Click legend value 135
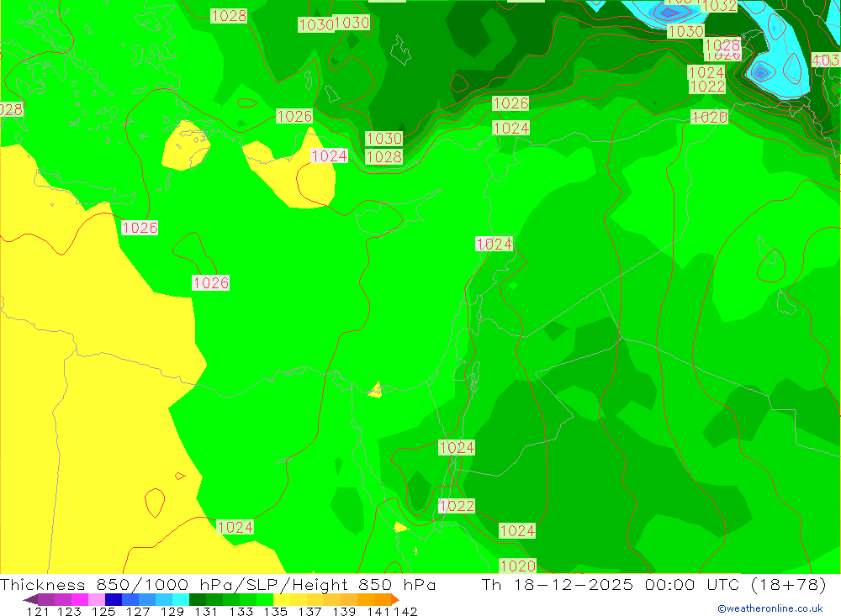This screenshot has height=616, width=841. tap(275, 611)
